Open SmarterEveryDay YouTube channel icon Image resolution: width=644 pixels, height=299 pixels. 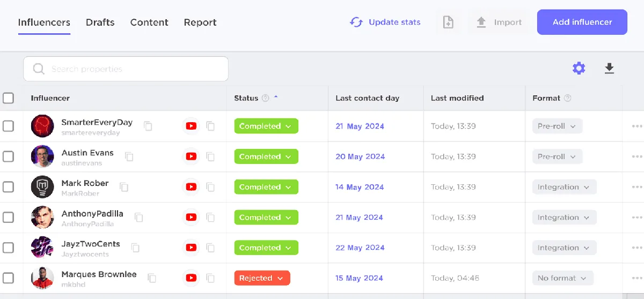[191, 126]
